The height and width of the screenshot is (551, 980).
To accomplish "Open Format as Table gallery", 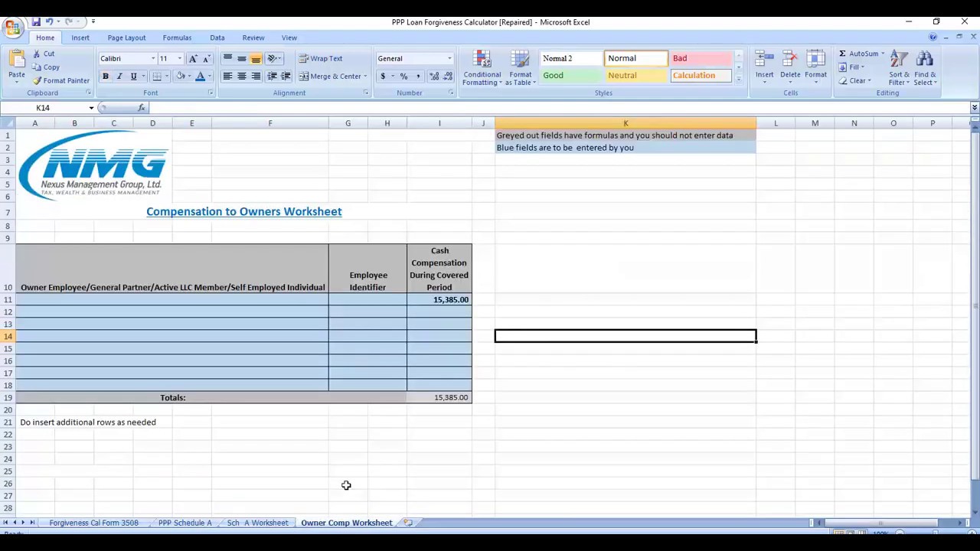I will click(520, 68).
